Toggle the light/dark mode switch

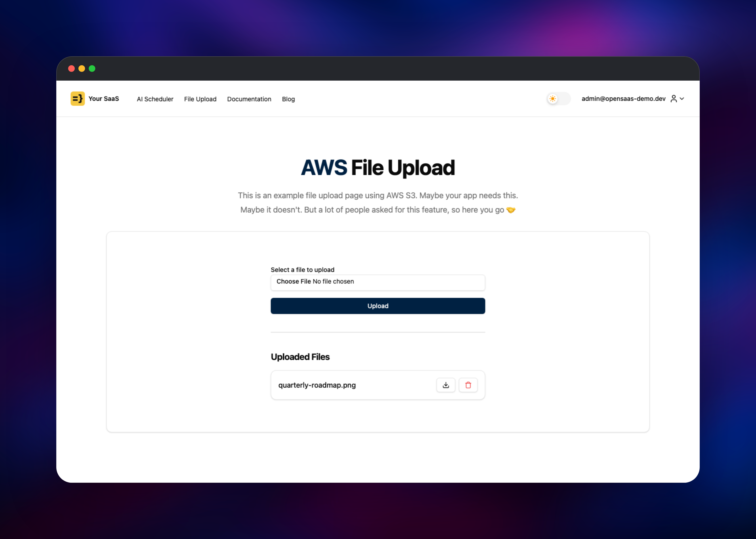[x=558, y=99]
